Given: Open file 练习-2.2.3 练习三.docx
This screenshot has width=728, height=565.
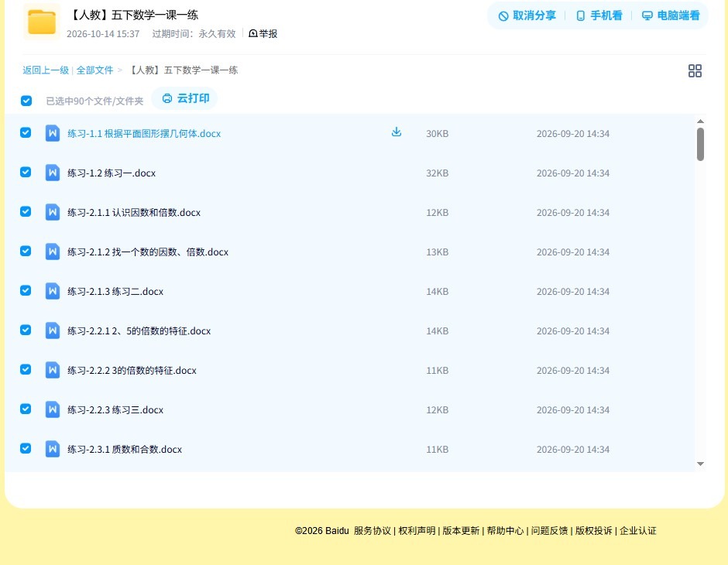Looking at the screenshot, I should [x=115, y=409].
